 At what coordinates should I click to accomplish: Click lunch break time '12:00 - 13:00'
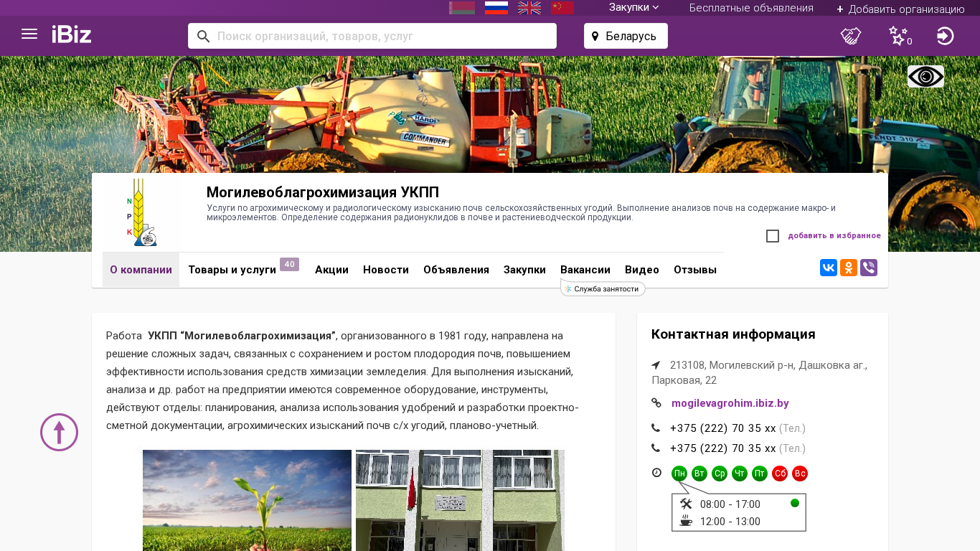730,522
